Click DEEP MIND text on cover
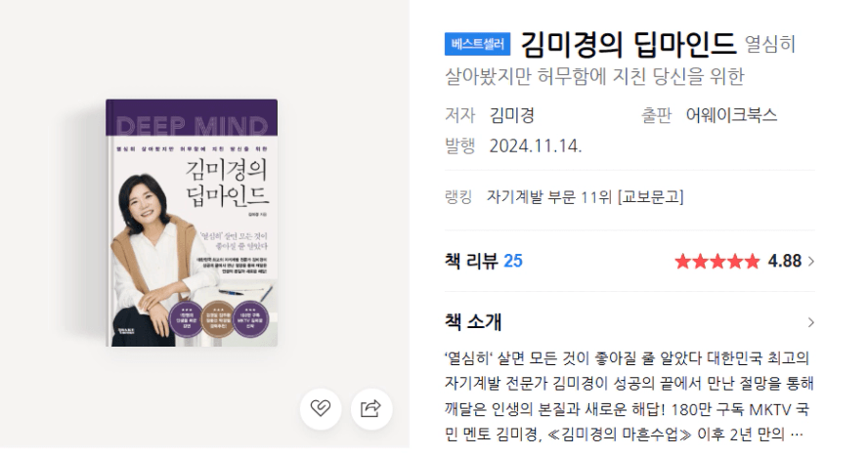 coord(193,127)
